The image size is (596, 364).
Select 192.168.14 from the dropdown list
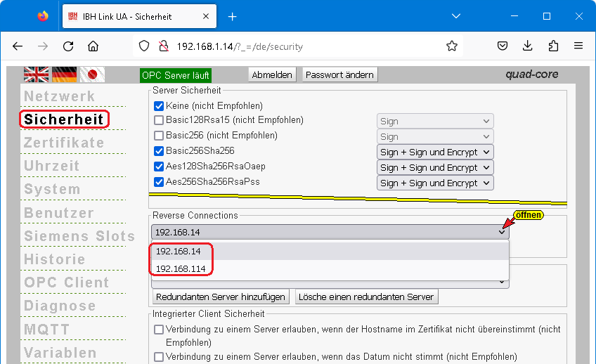point(330,251)
